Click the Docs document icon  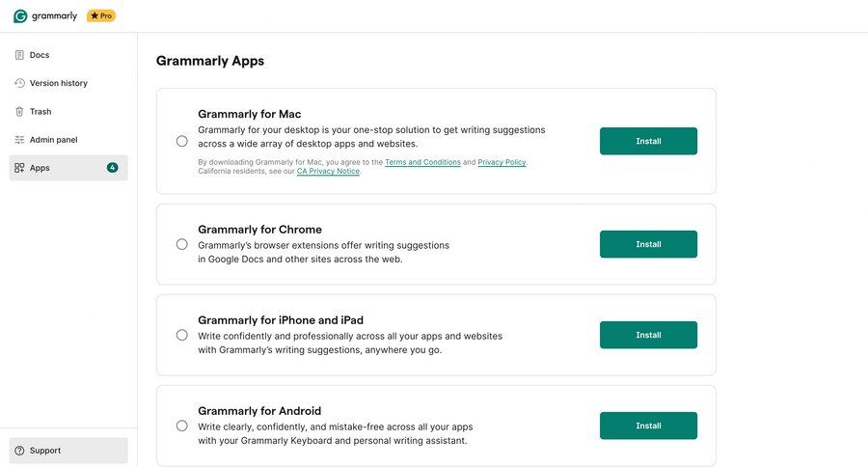coord(19,55)
